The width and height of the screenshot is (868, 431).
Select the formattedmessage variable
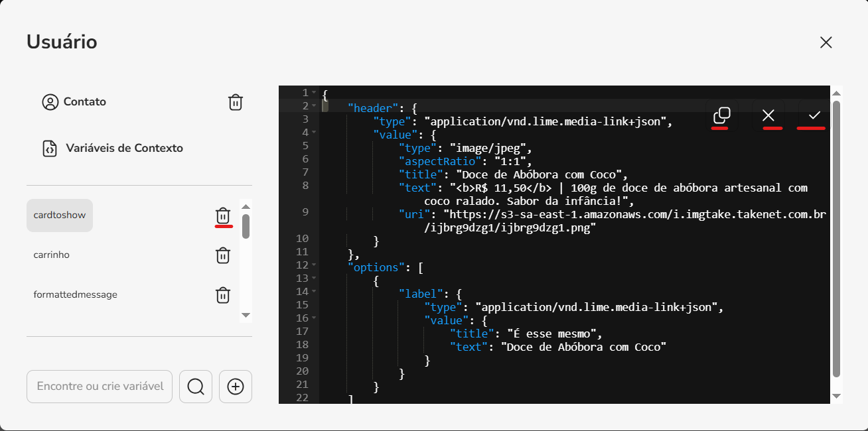click(75, 295)
